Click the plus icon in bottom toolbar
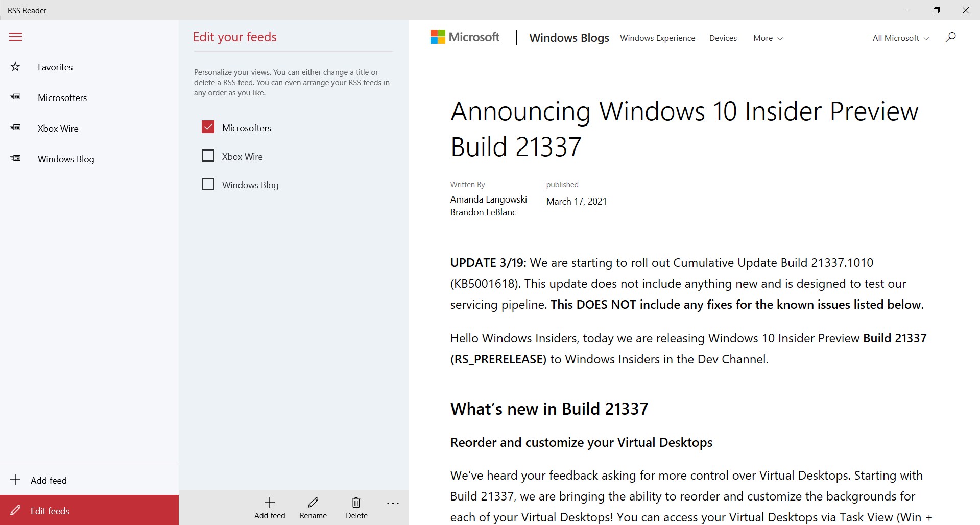 point(270,503)
